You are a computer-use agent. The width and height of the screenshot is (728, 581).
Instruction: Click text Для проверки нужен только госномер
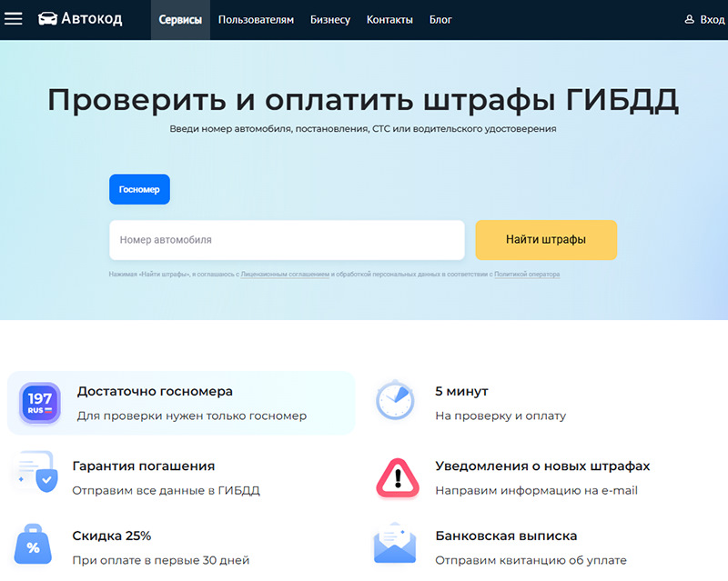(x=192, y=416)
